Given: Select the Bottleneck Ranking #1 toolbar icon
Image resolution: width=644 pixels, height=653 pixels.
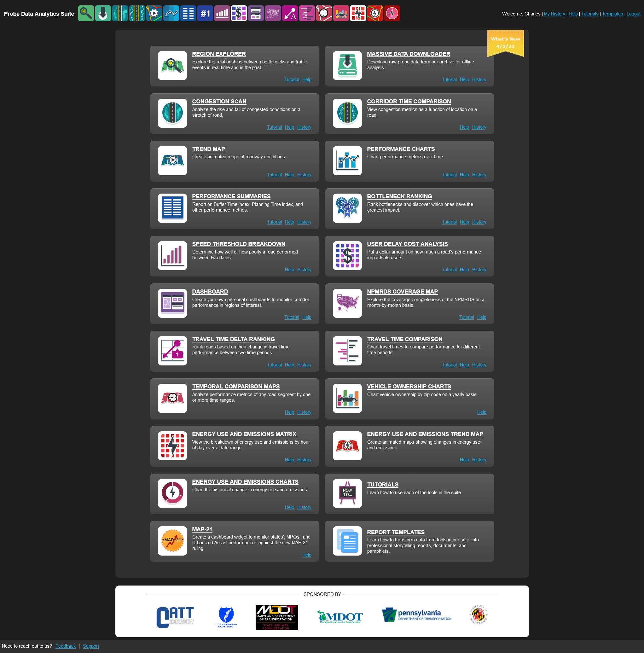Looking at the screenshot, I should (205, 13).
